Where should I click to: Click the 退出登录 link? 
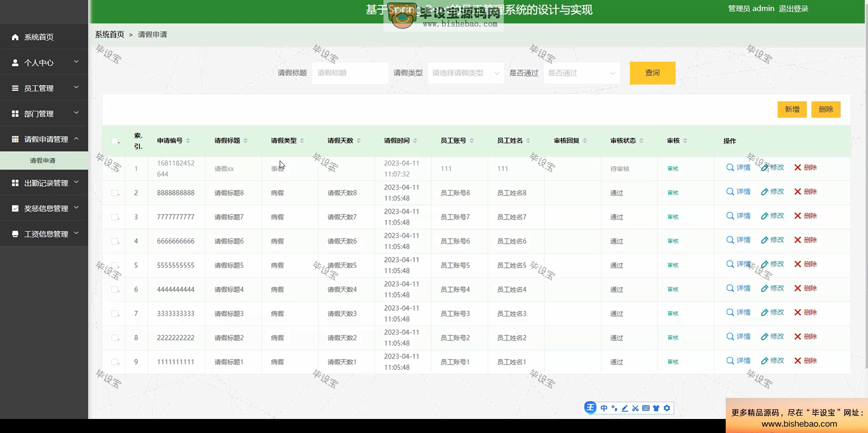point(793,9)
